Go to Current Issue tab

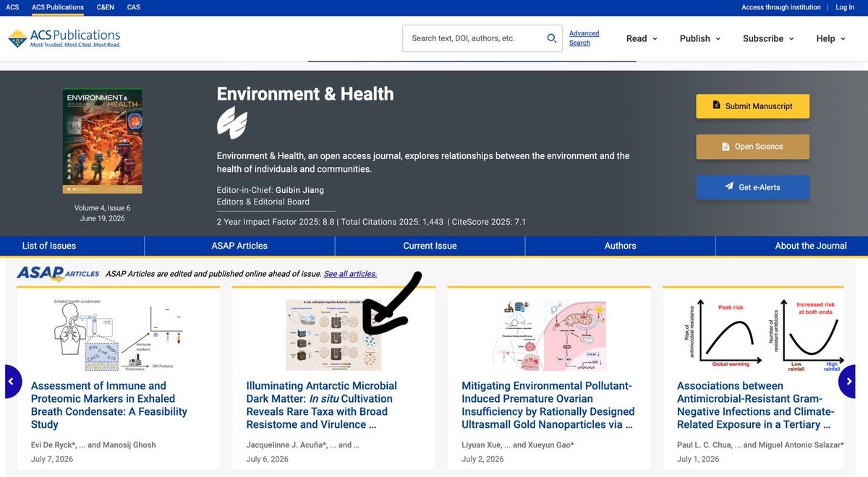coord(430,246)
